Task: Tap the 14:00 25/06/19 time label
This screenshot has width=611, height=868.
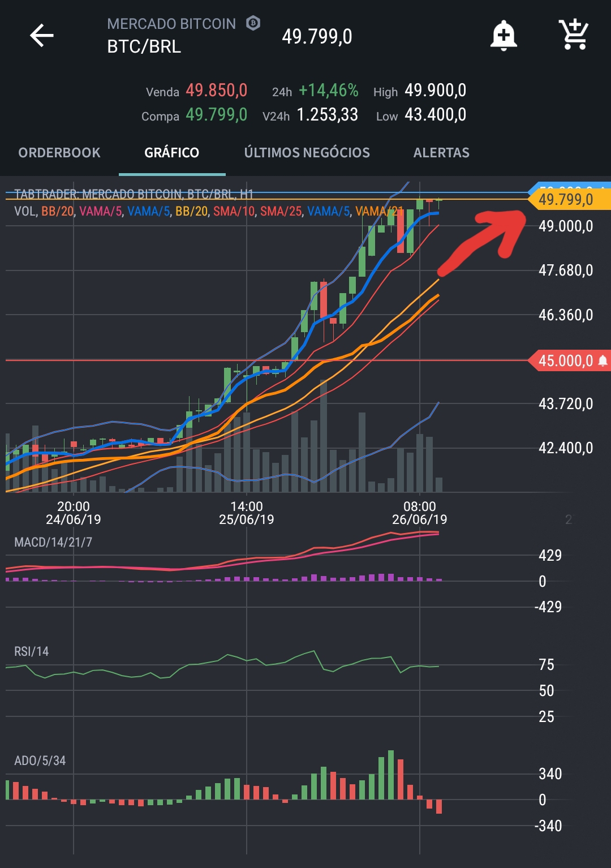Action: (247, 513)
